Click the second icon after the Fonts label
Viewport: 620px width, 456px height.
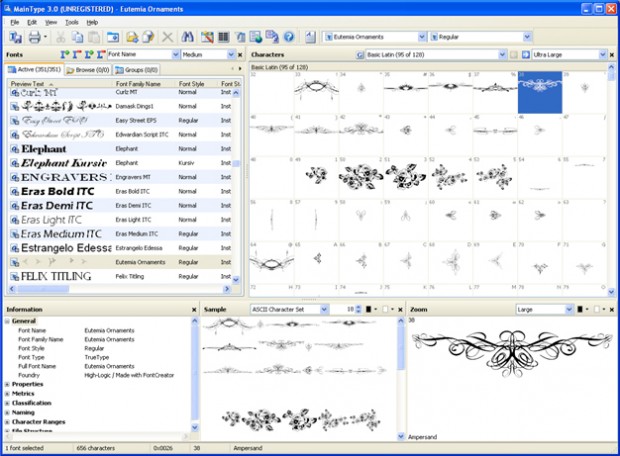click(x=77, y=55)
